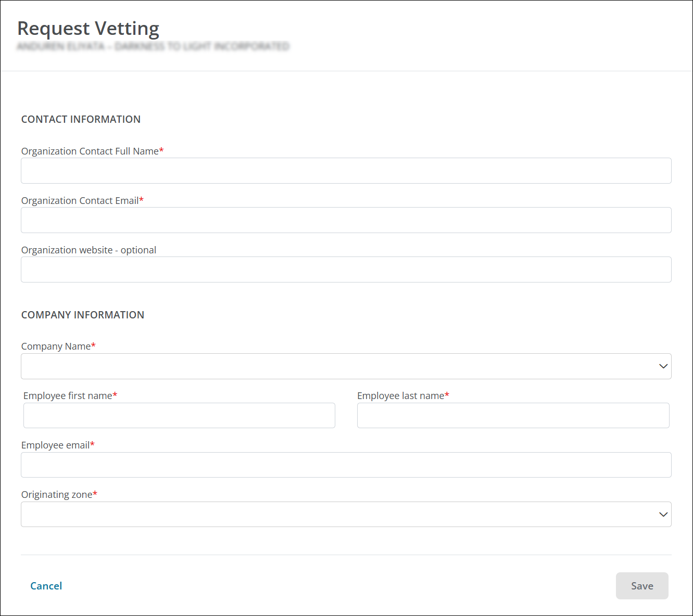Click the Employee email text field
The width and height of the screenshot is (693, 616).
point(346,465)
